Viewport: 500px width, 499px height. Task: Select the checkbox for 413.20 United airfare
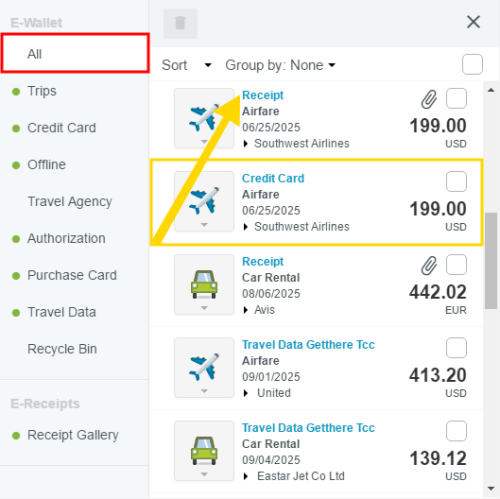(456, 348)
